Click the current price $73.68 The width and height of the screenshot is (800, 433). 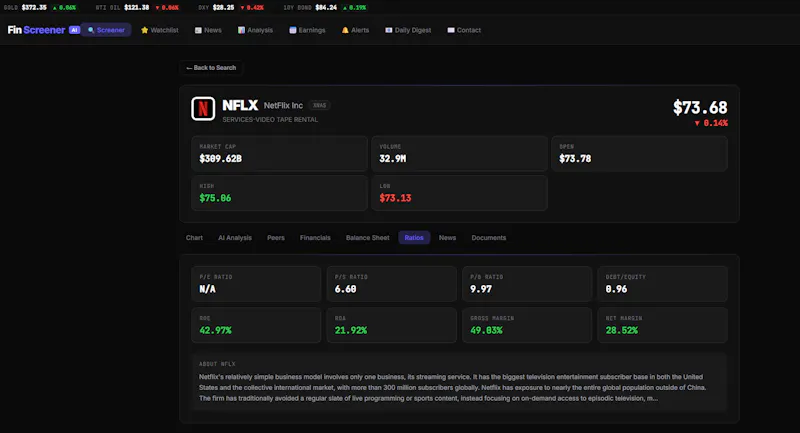700,108
